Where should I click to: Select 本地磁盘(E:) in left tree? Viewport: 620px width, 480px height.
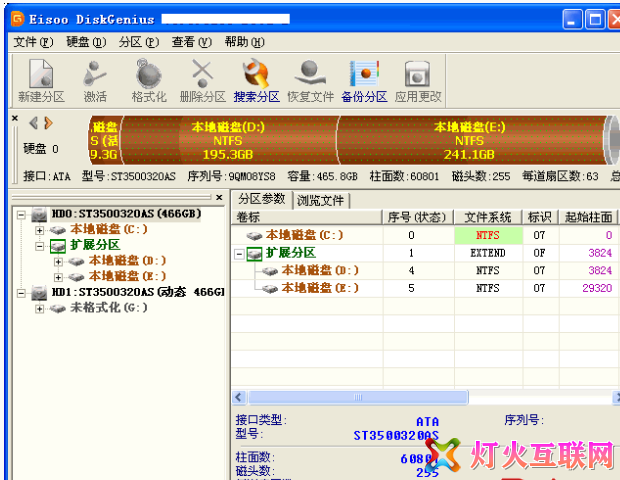[x=127, y=276]
